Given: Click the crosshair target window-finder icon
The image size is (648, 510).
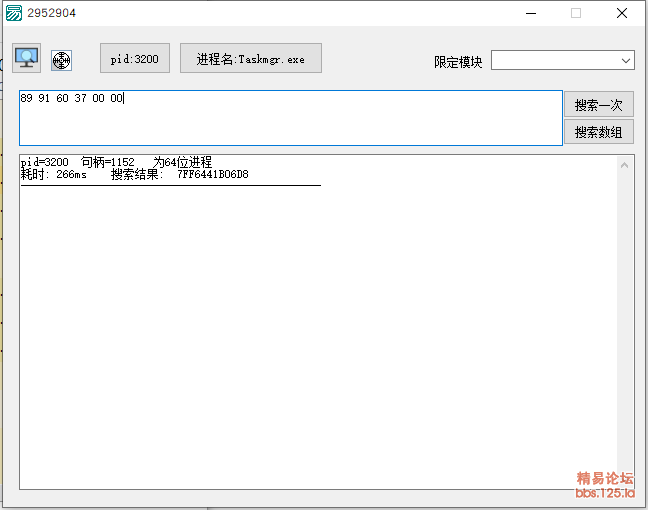Looking at the screenshot, I should click(x=61, y=60).
